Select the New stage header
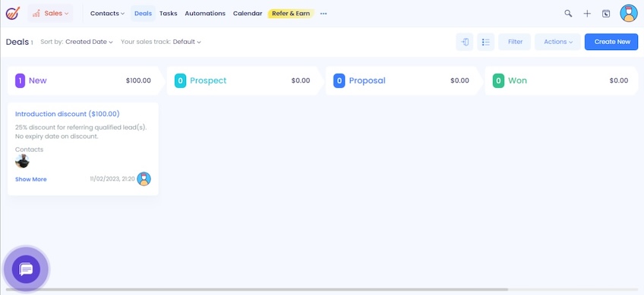Screen dimensions: 644x295 (x=86, y=80)
